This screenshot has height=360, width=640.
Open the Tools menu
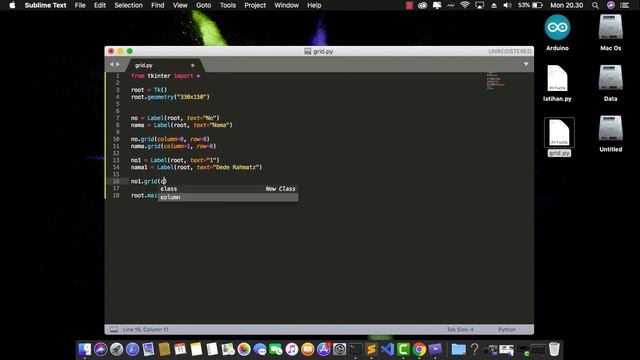(x=228, y=5)
